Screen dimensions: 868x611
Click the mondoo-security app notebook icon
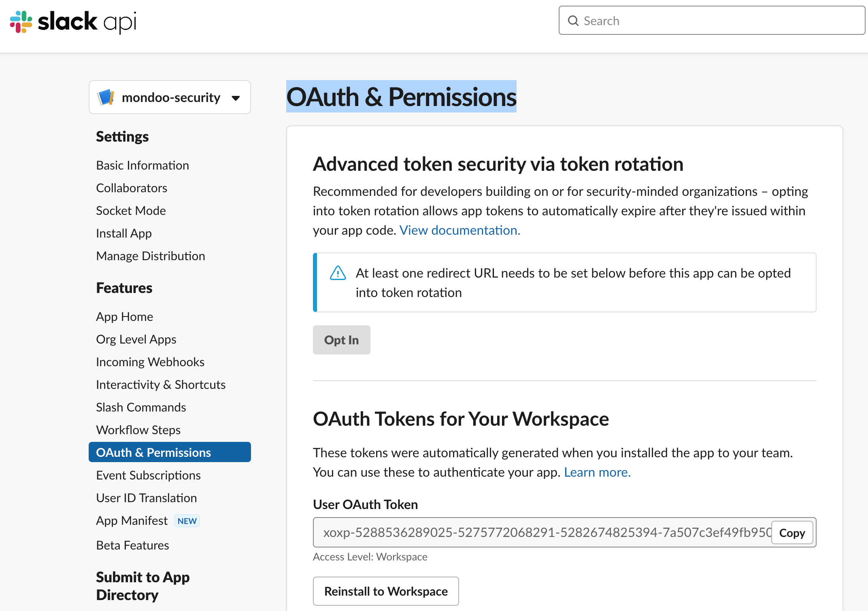pyautogui.click(x=106, y=97)
